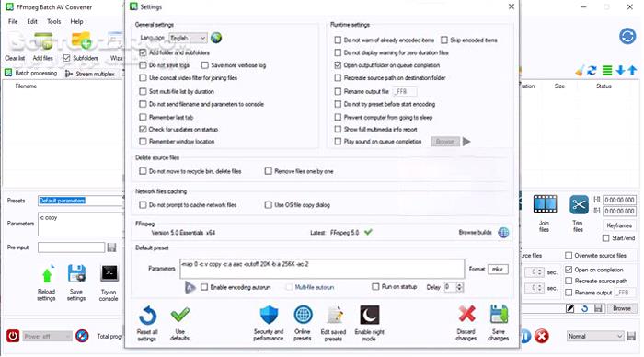The image size is (644, 357).
Task: Click the Reset all settings icon
Action: tap(147, 316)
